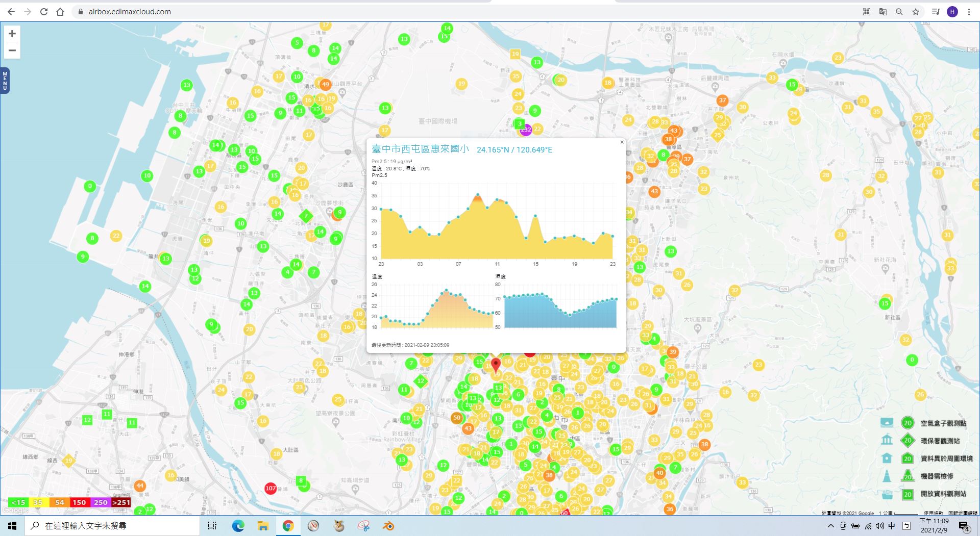
Task: Click the taskbar clock showing 下午 11:09
Action: coord(934,526)
